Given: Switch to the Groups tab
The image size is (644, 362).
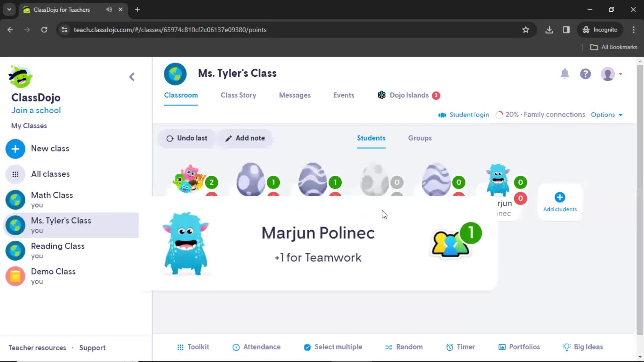Looking at the screenshot, I should point(420,138).
